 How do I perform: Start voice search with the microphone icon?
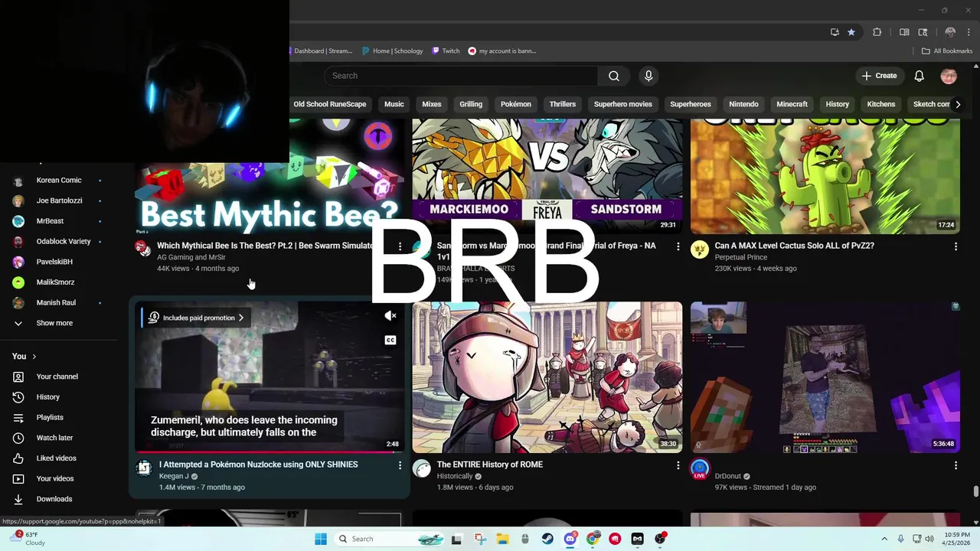648,76
